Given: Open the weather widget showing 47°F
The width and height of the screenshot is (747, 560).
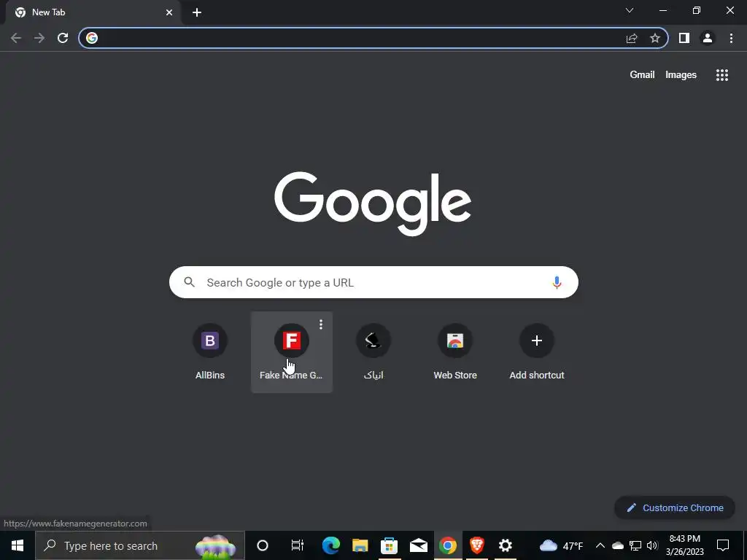Looking at the screenshot, I should (x=561, y=545).
